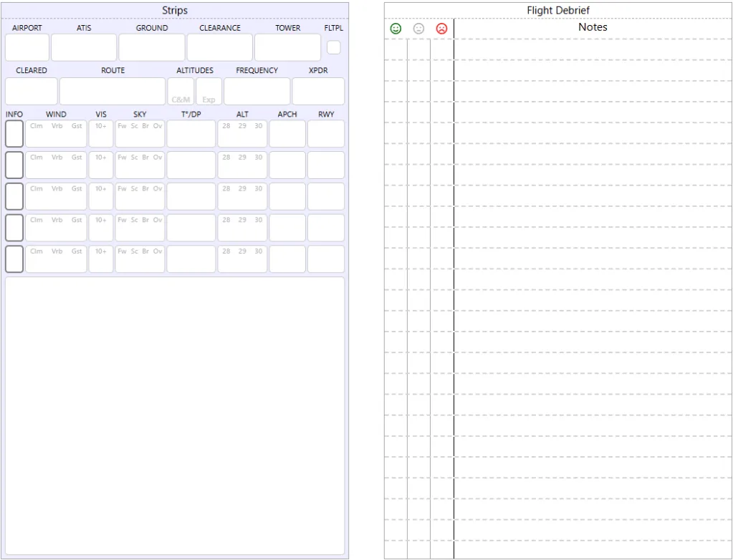
Task: Check the FLTPL checkbox
Action: point(333,47)
